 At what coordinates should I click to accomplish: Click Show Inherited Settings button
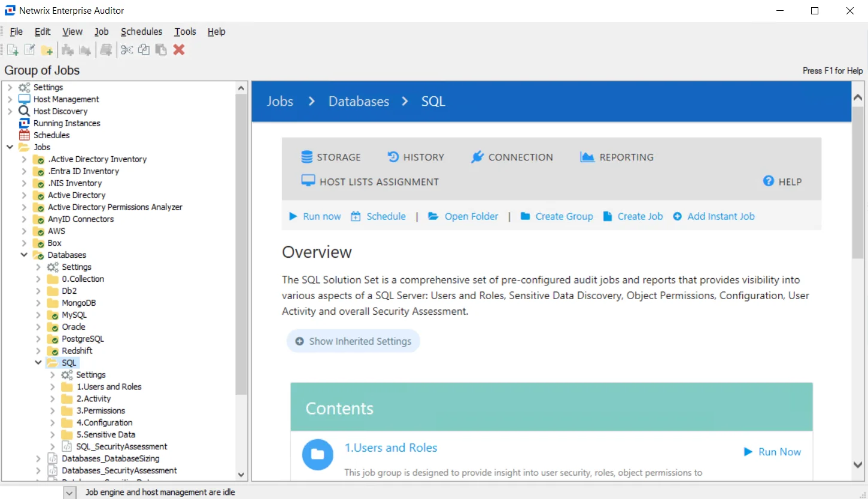coord(353,341)
